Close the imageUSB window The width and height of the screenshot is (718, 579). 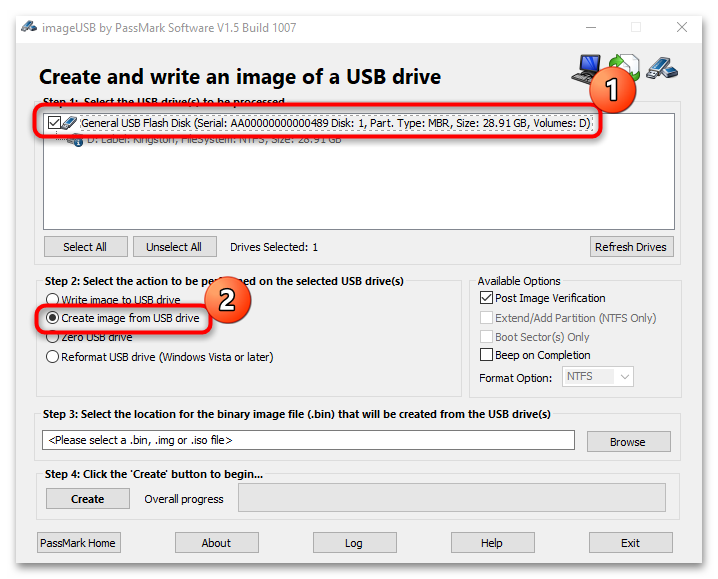[x=682, y=27]
